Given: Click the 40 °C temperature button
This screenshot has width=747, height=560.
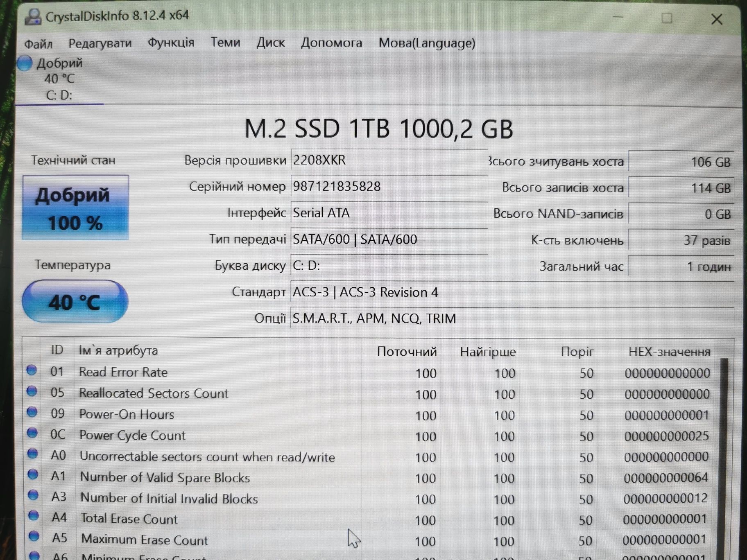Looking at the screenshot, I should point(75,302).
